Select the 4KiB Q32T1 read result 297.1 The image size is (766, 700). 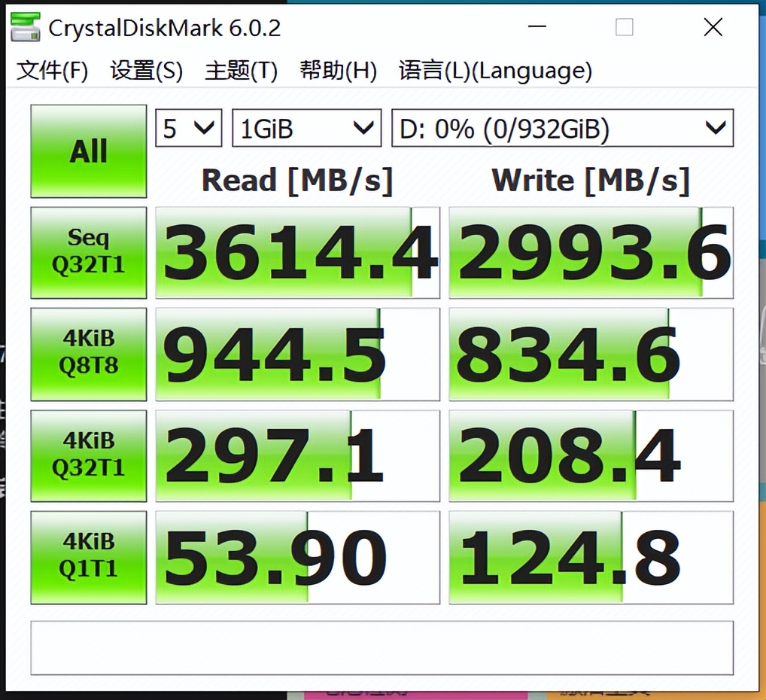(297, 455)
